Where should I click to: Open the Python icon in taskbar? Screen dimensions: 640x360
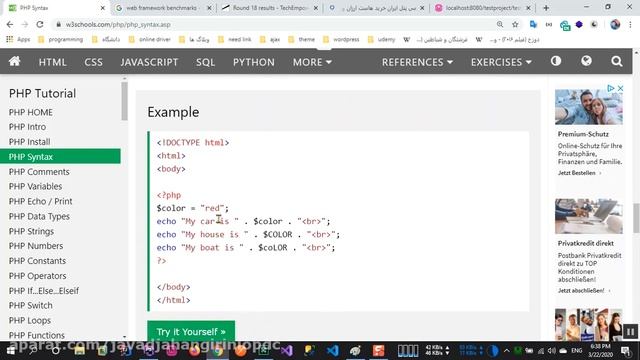click(x=309, y=351)
